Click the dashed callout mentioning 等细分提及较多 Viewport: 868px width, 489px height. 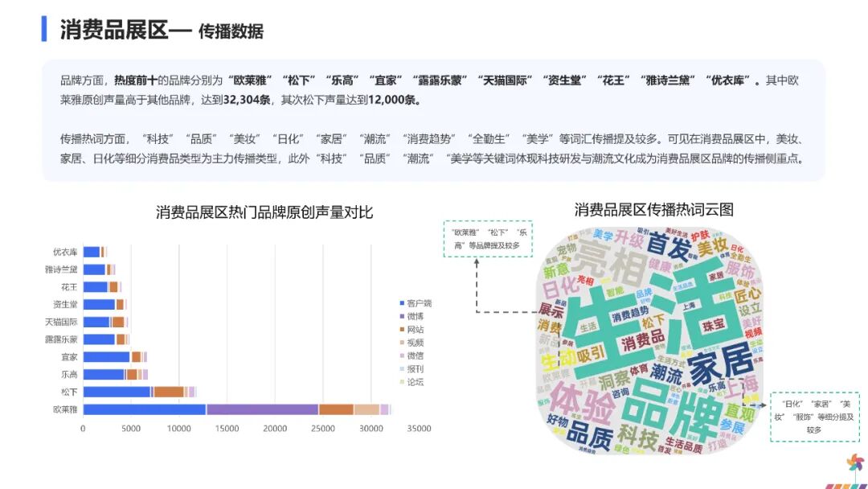click(x=814, y=417)
